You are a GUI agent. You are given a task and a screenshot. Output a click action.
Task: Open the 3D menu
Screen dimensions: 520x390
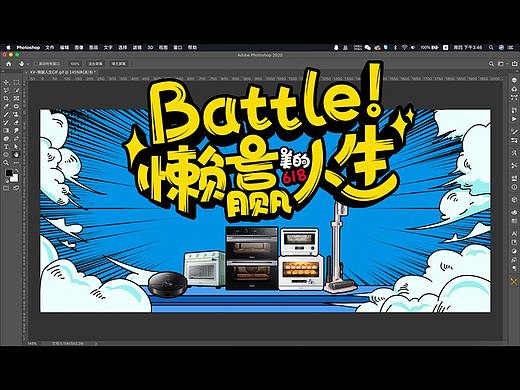tap(150, 47)
